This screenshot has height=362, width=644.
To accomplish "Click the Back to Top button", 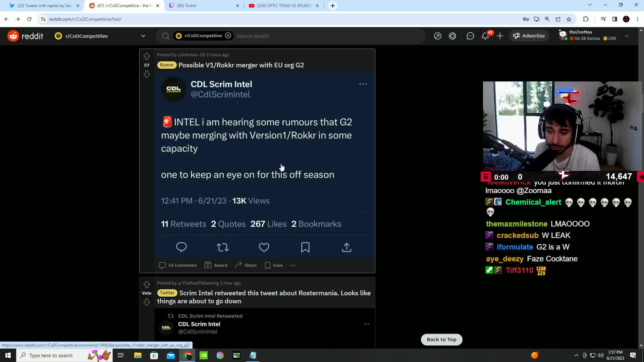I will point(441,339).
